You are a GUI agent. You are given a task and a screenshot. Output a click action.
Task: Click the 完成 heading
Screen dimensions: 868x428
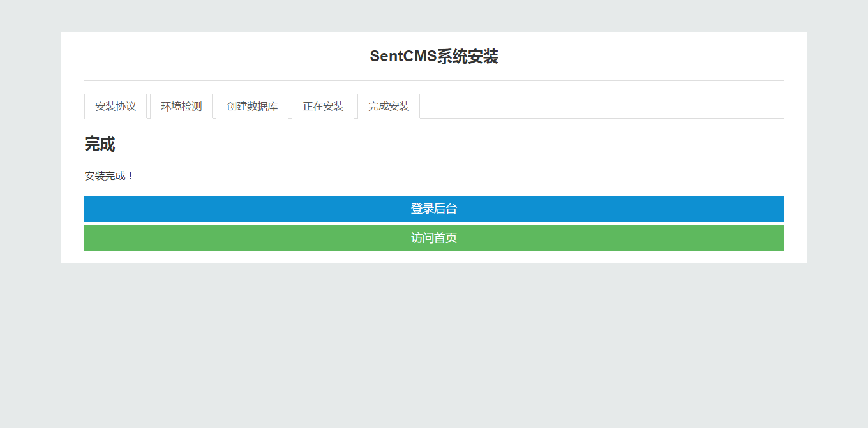[x=100, y=144]
